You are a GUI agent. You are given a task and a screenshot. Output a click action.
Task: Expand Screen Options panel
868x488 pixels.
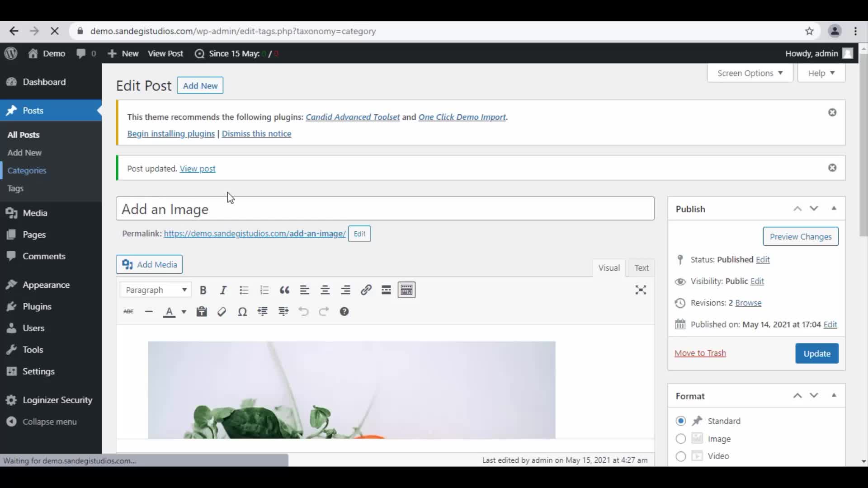(750, 73)
